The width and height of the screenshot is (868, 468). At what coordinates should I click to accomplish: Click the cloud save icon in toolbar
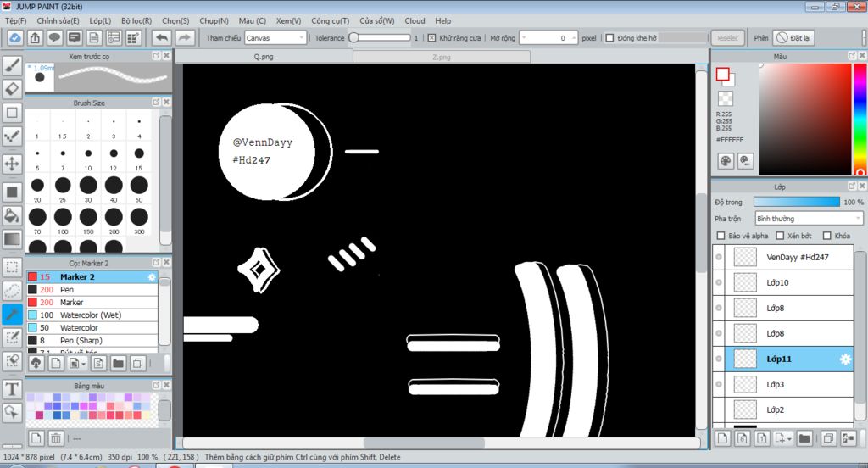coord(15,37)
